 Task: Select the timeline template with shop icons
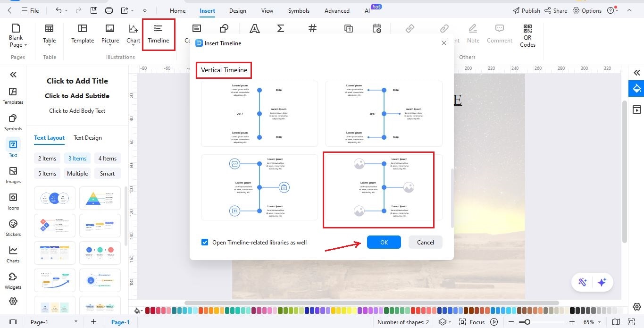pyautogui.click(x=259, y=187)
